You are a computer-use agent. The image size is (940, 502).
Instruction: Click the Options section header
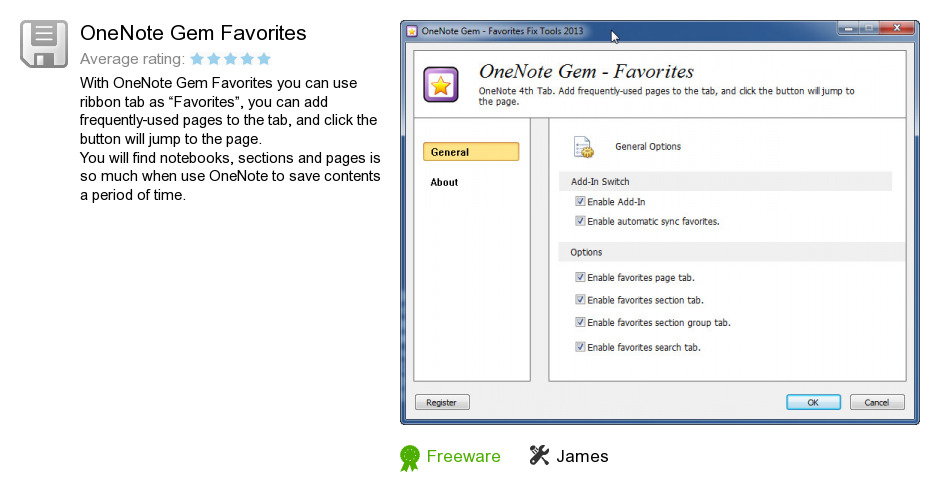point(732,252)
